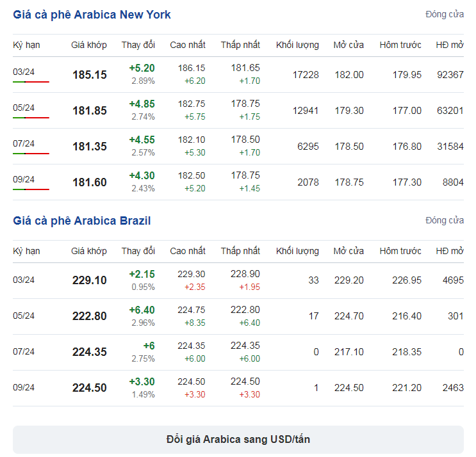This screenshot has width=476, height=457.
Task: Click HĐ mở header in New York table
Action: point(450,45)
